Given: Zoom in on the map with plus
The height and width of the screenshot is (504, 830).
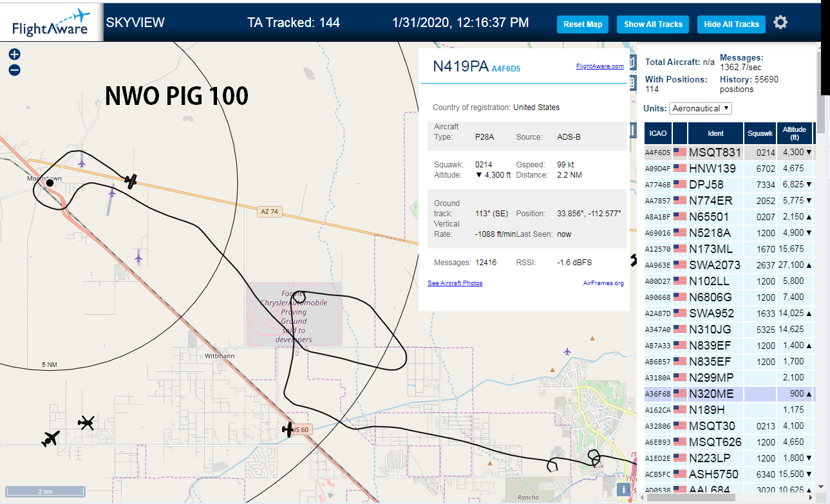Looking at the screenshot, I should coord(14,55).
